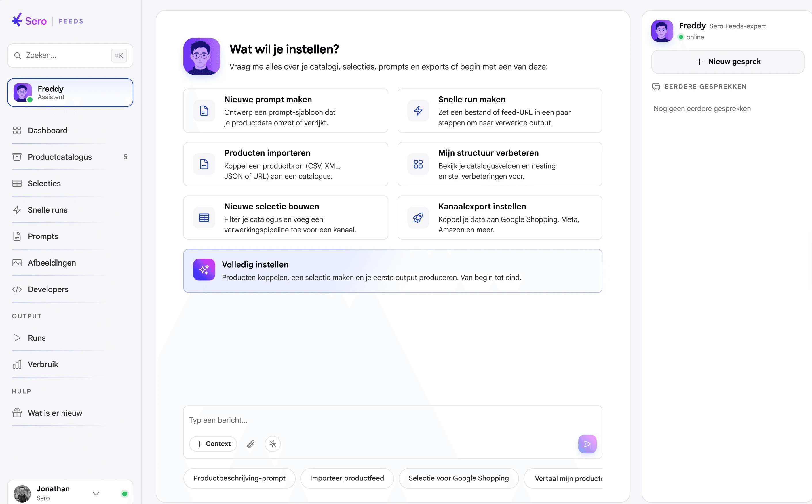
Task: Open the Context add dropdown
Action: pyautogui.click(x=213, y=444)
